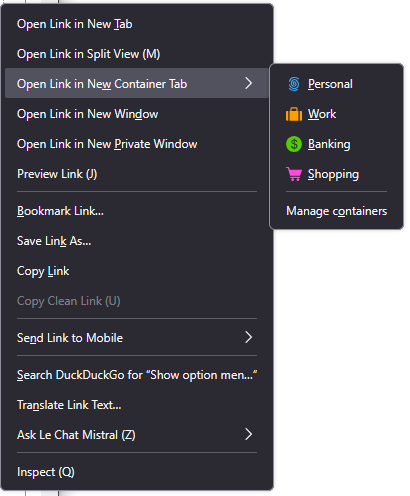Click the Personal container fingerprint icon
410x496 pixels.
pyautogui.click(x=294, y=84)
